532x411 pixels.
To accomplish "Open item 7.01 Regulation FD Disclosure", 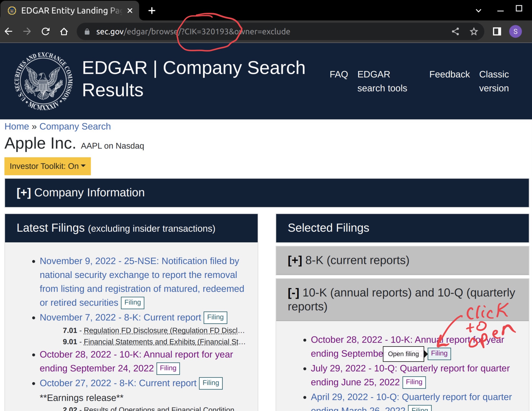I will pyautogui.click(x=164, y=330).
